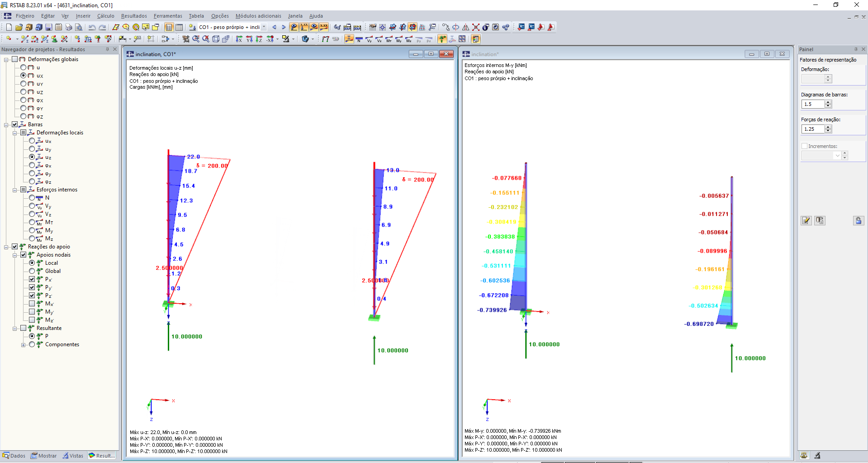The width and height of the screenshot is (868, 463).
Task: Save the model with the floppy disk icon
Action: pyautogui.click(x=49, y=27)
